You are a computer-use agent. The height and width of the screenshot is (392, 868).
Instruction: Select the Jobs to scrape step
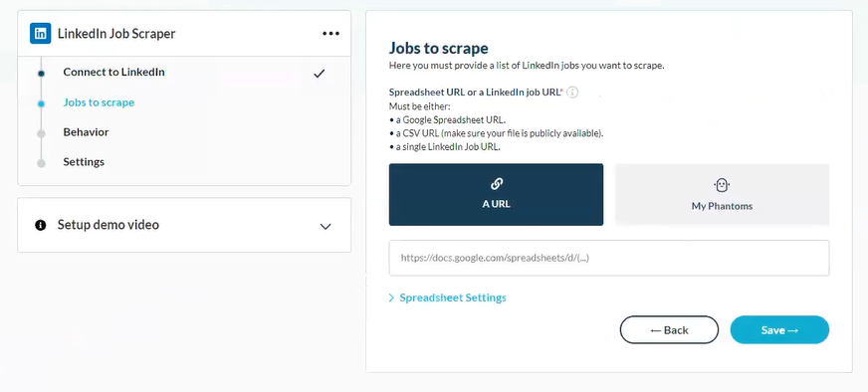point(99,102)
